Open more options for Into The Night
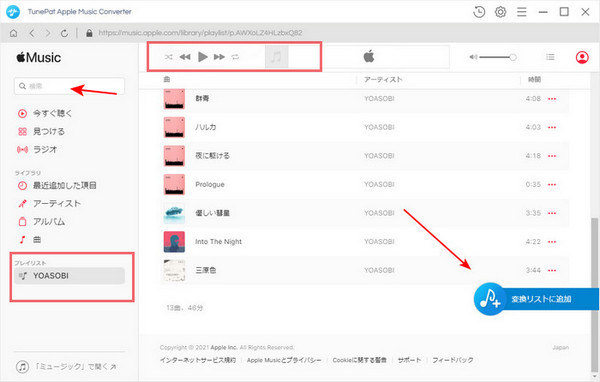 click(x=552, y=242)
